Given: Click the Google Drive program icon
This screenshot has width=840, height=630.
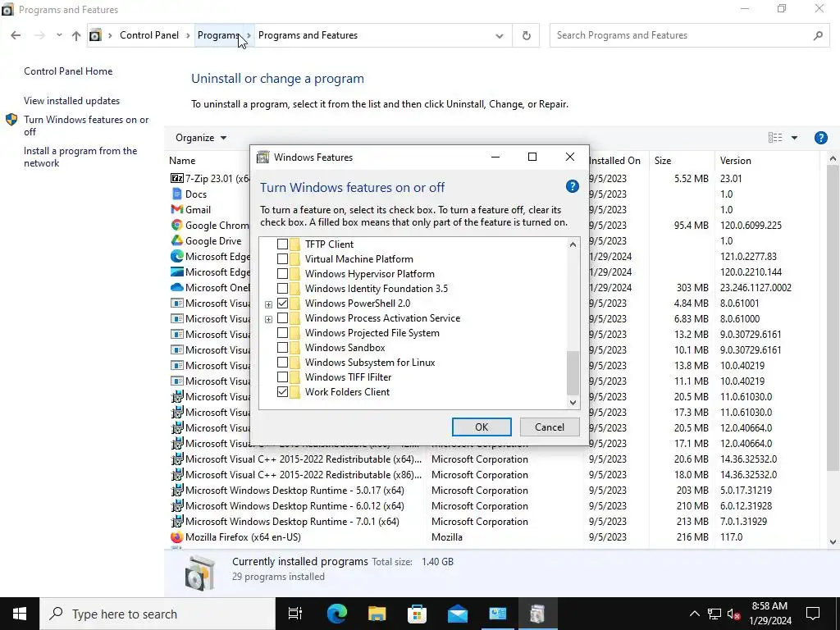Looking at the screenshot, I should (177, 240).
